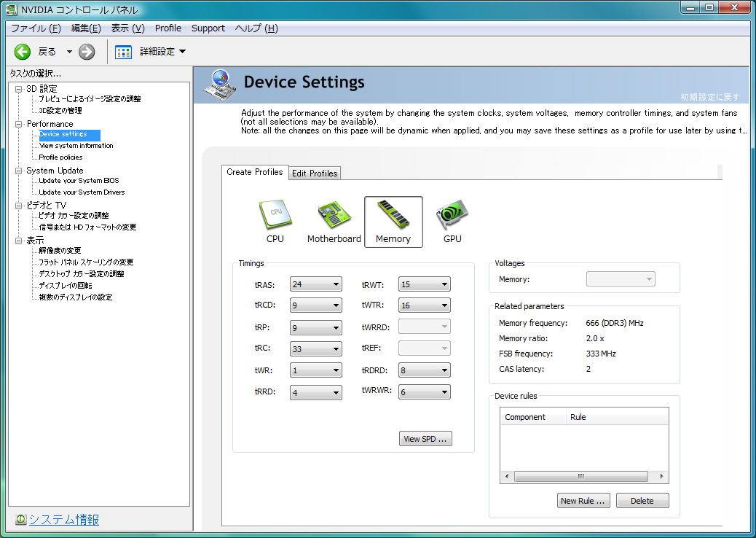Click the green back arrow button
The width and height of the screenshot is (756, 538).
coord(23,51)
